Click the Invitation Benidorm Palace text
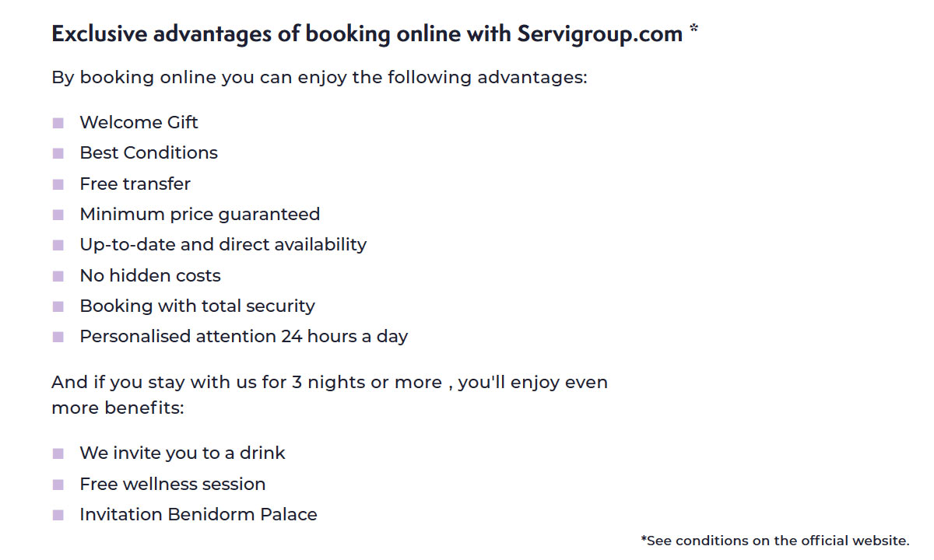Viewport: 934px width, 560px height. 198,514
